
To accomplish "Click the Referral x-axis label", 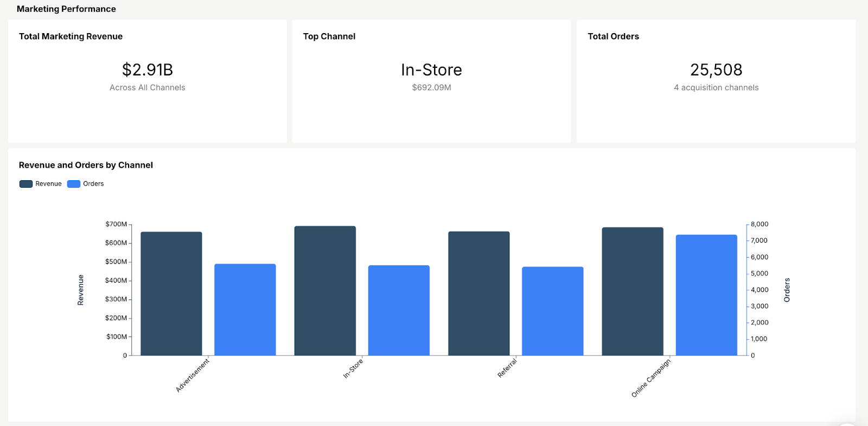I will (507, 368).
